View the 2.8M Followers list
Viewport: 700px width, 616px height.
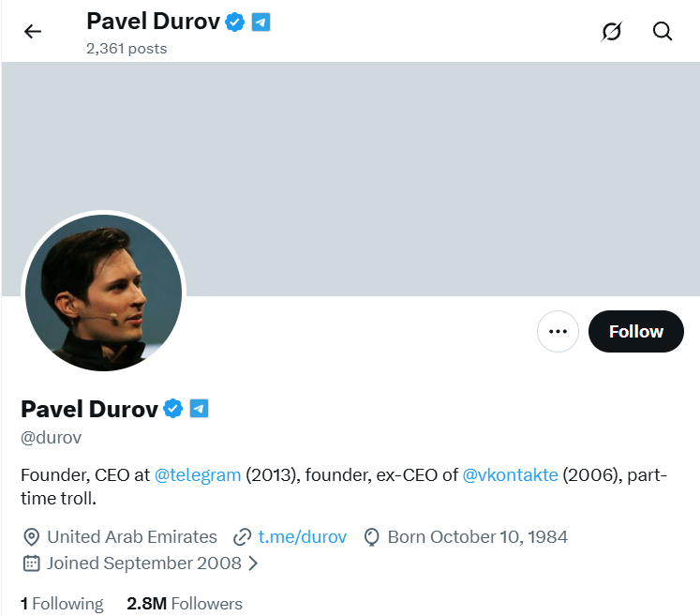185,604
